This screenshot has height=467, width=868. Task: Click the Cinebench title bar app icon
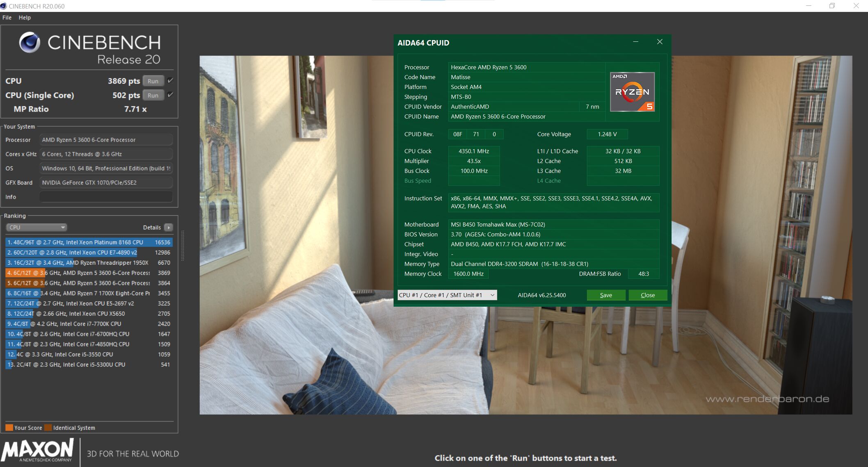pyautogui.click(x=4, y=6)
